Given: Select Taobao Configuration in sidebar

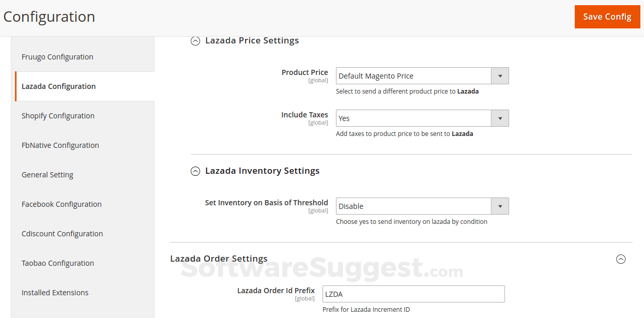Looking at the screenshot, I should pyautogui.click(x=57, y=263).
